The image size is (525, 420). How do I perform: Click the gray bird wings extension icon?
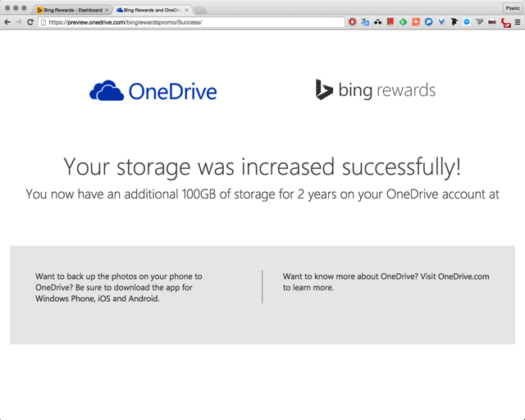coord(479,22)
